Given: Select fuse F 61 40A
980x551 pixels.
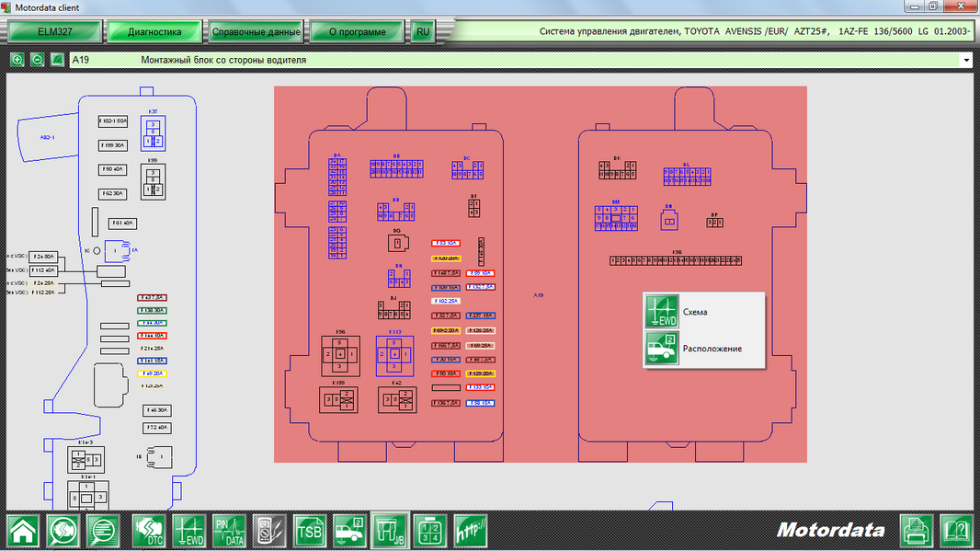Looking at the screenshot, I should [122, 224].
